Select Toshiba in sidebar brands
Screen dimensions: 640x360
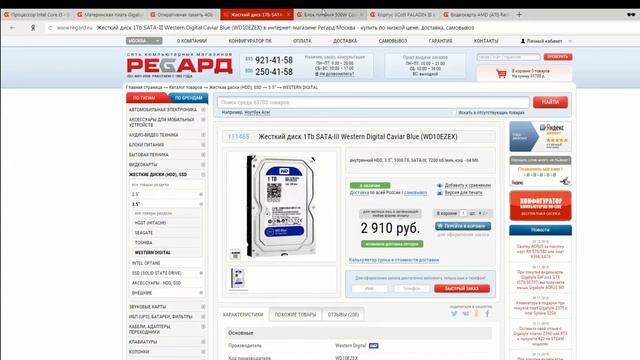tap(143, 242)
